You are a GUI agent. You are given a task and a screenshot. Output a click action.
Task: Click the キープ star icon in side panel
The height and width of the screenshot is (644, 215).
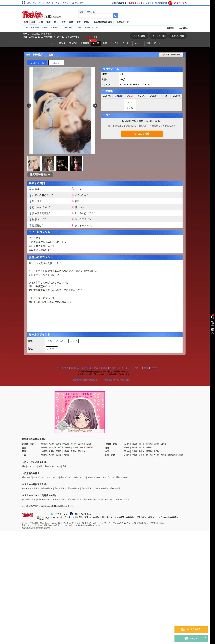pos(212,317)
